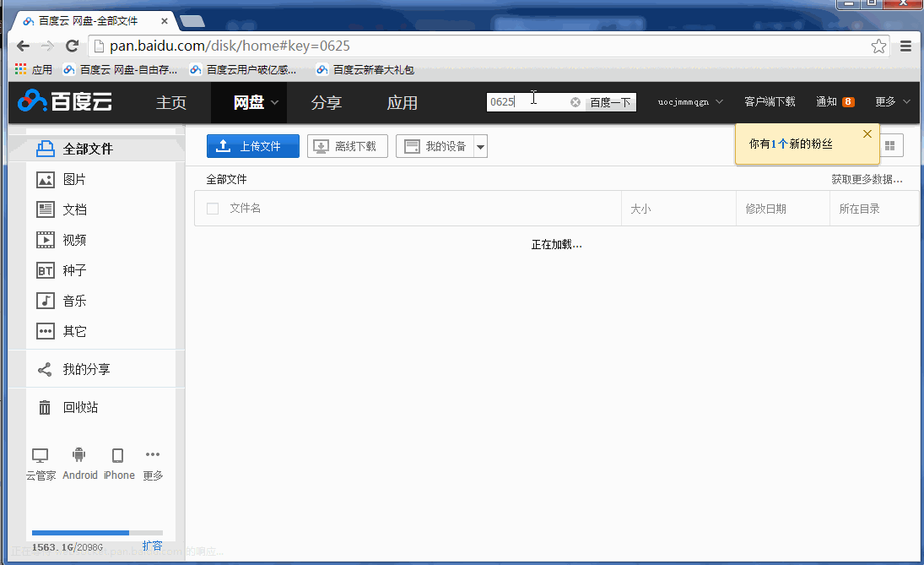924x565 pixels.
Task: Open the Netdisk navigation tab
Action: [249, 103]
